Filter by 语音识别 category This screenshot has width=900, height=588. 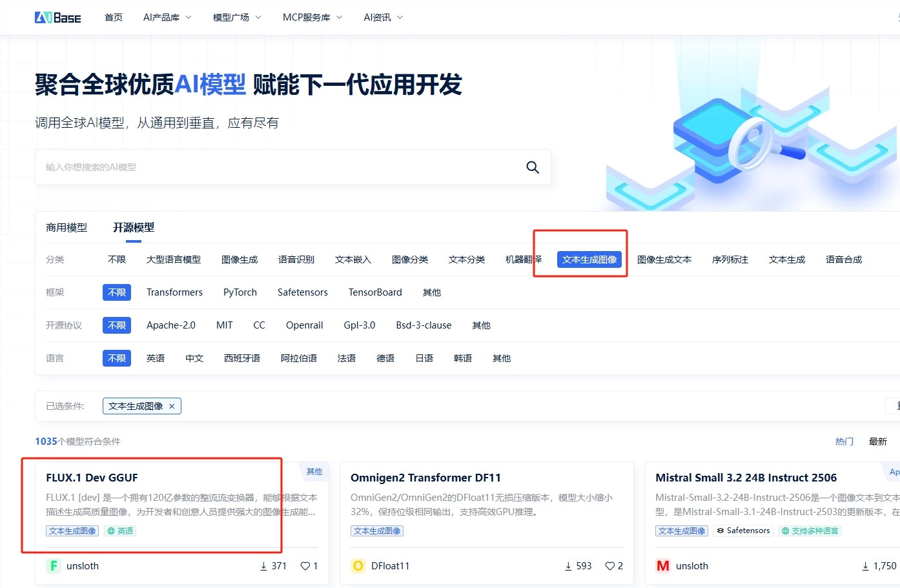coord(296,259)
